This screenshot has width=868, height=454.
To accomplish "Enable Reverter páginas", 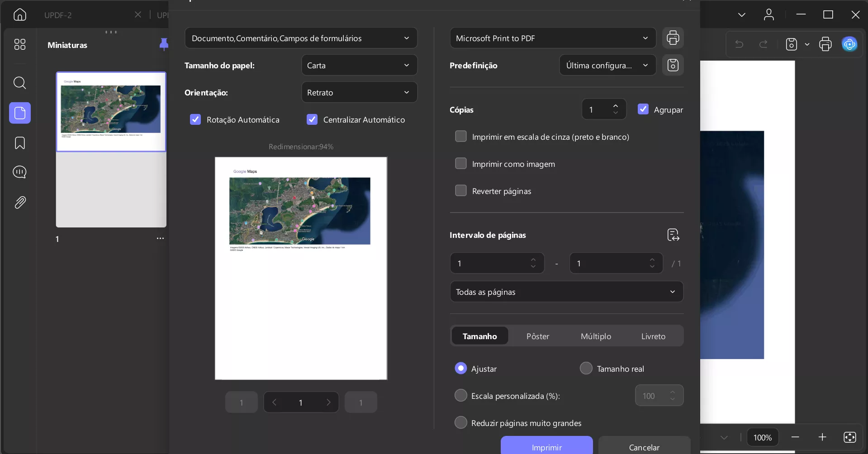I will coord(461,190).
